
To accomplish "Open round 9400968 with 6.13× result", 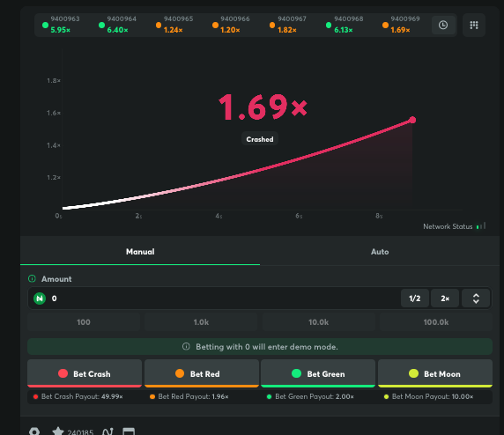I will [x=345, y=25].
